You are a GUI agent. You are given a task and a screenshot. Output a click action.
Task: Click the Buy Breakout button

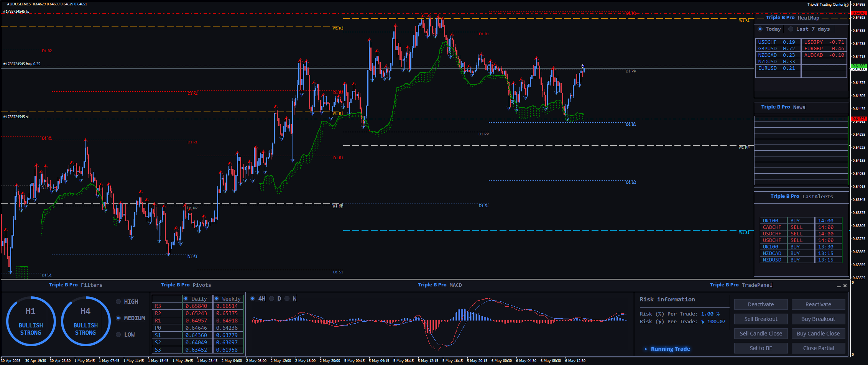click(818, 319)
